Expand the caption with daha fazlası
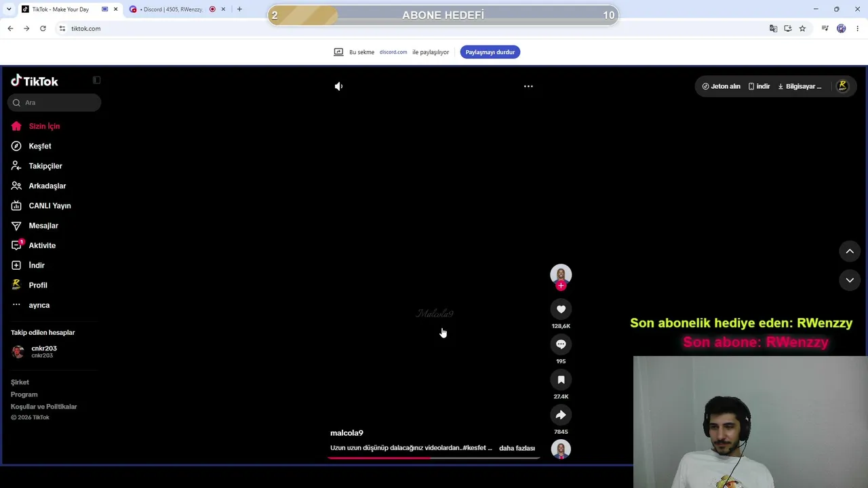 [517, 448]
